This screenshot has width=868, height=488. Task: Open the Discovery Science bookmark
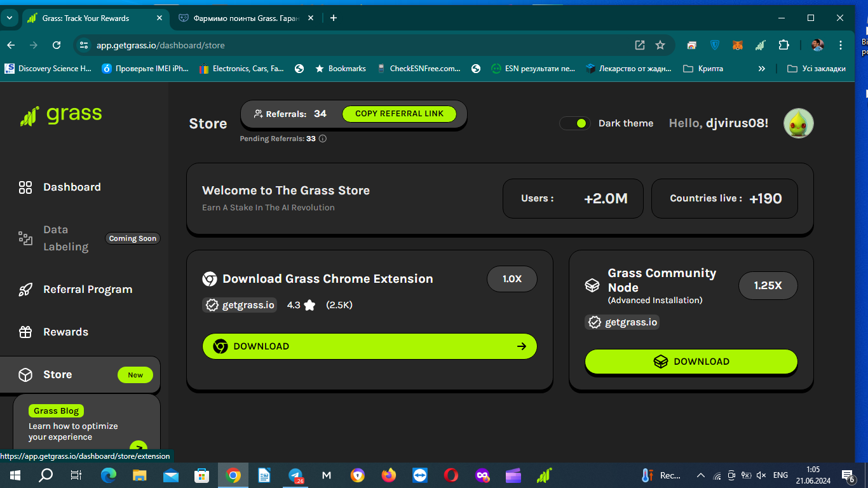[48, 69]
